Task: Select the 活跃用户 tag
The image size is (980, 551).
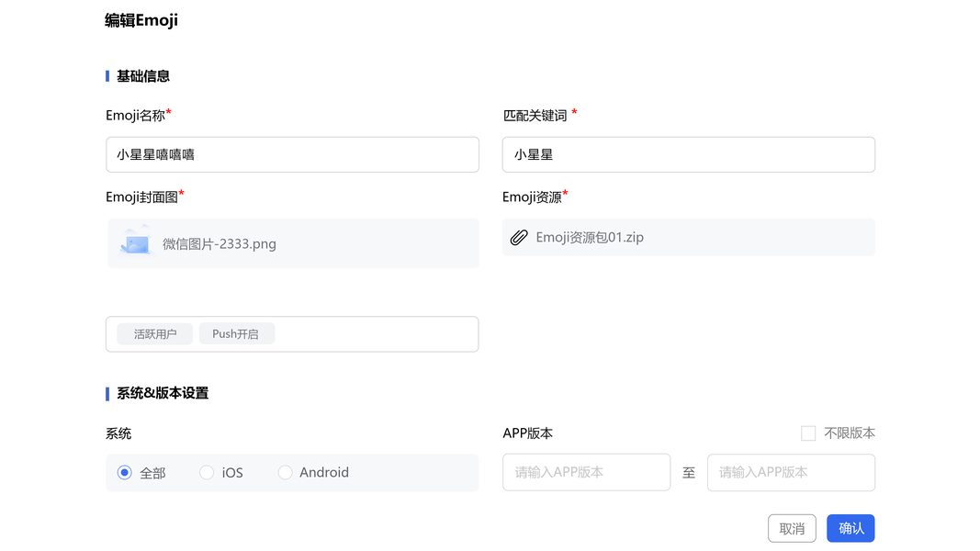Action: 154,334
